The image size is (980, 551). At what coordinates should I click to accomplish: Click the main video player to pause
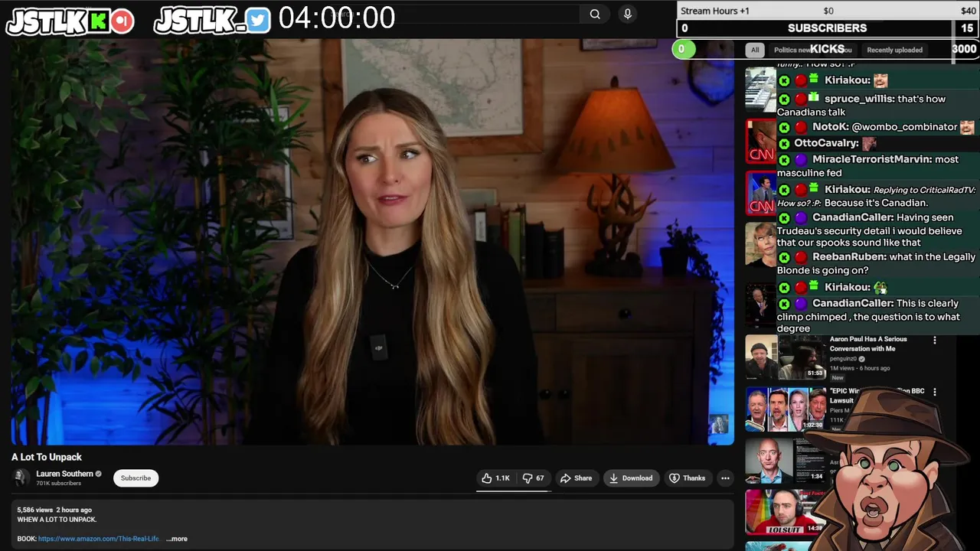coord(373,242)
